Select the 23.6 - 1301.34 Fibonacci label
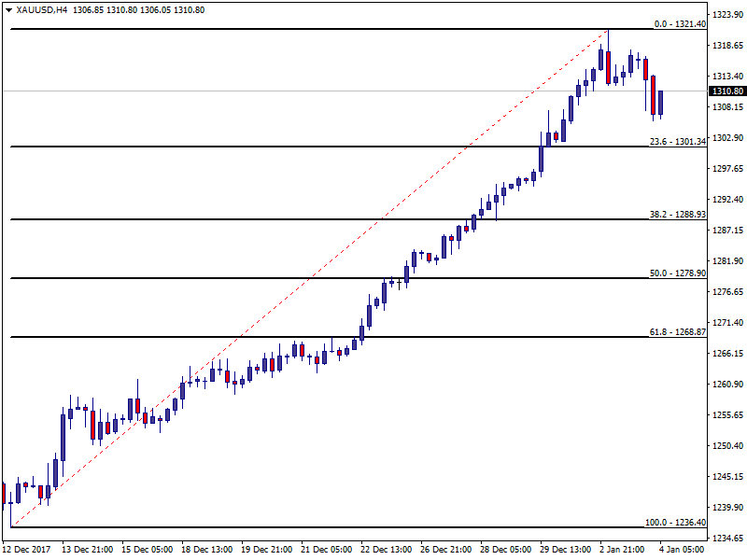Image resolution: width=747 pixels, height=560 pixels. tap(675, 142)
